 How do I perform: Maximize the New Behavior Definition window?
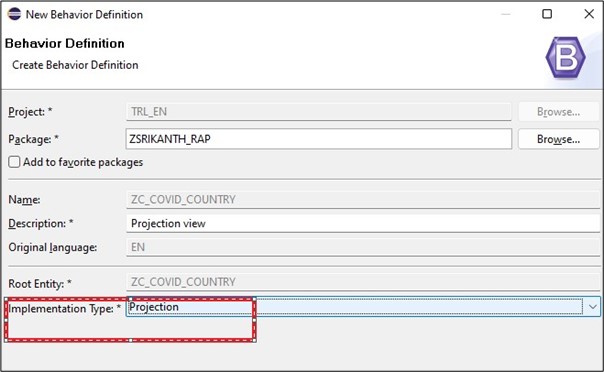click(547, 14)
